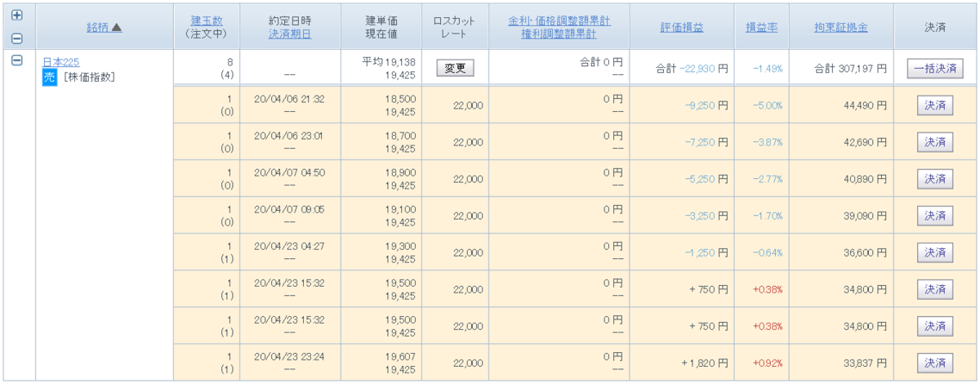Select the 33,837 円 margin cell
980x384 pixels.
864,362
